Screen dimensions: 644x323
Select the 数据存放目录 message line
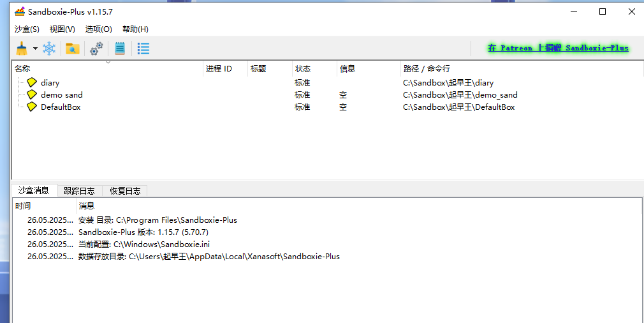[327, 257]
